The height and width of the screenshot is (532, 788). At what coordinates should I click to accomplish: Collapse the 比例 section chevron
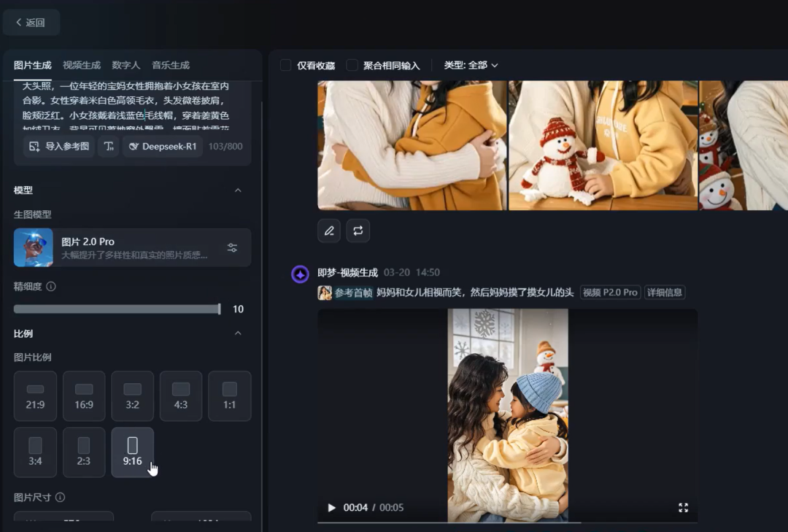[238, 334]
